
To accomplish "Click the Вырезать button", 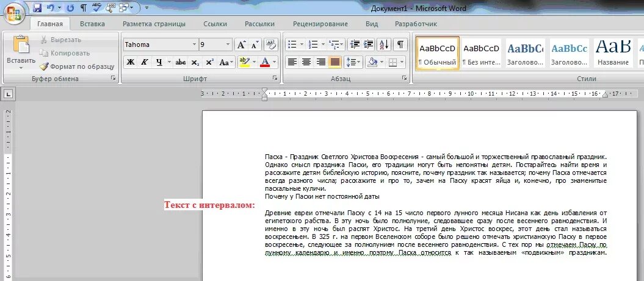I will click(x=61, y=40).
